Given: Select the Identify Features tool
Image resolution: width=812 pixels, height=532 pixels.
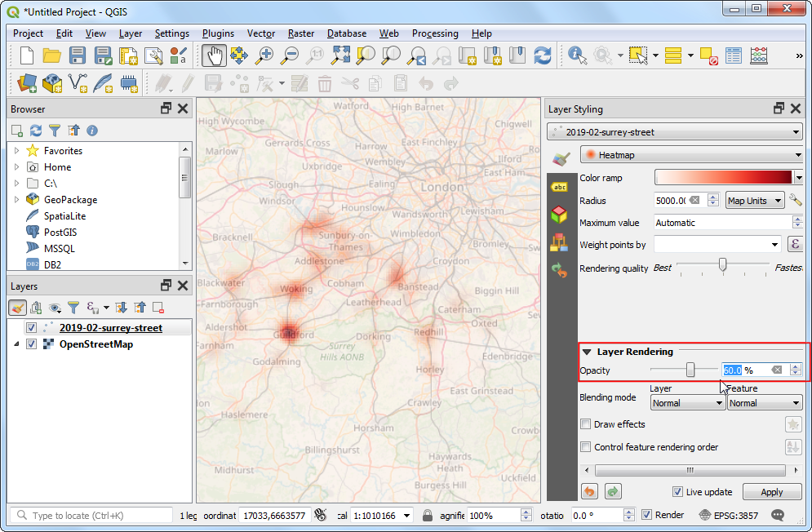Looking at the screenshot, I should pos(577,55).
